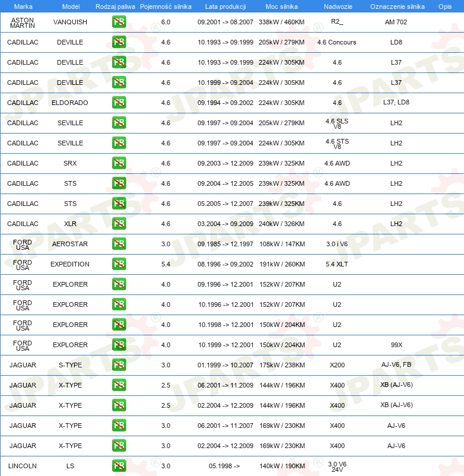
Task: Select the L37, LD8 engine code
Action: (x=396, y=102)
